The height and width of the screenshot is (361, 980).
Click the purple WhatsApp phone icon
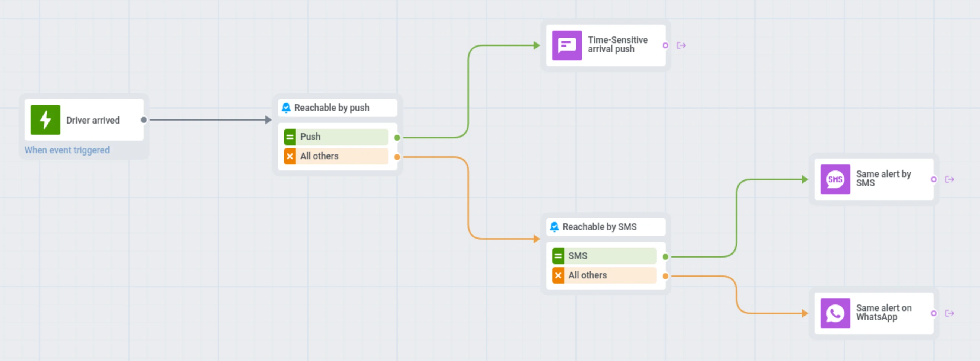835,313
